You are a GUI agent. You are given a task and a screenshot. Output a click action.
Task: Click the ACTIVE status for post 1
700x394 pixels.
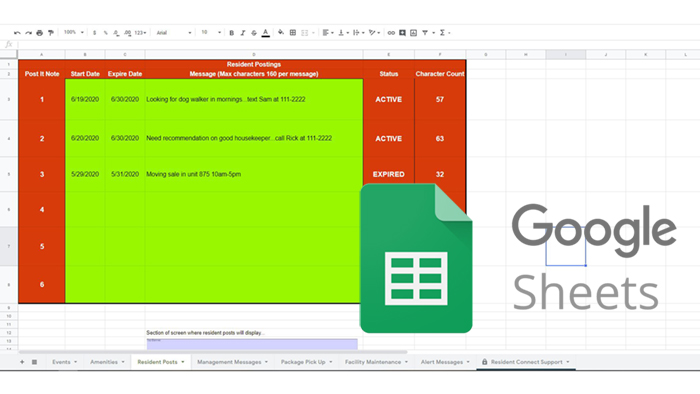point(389,100)
